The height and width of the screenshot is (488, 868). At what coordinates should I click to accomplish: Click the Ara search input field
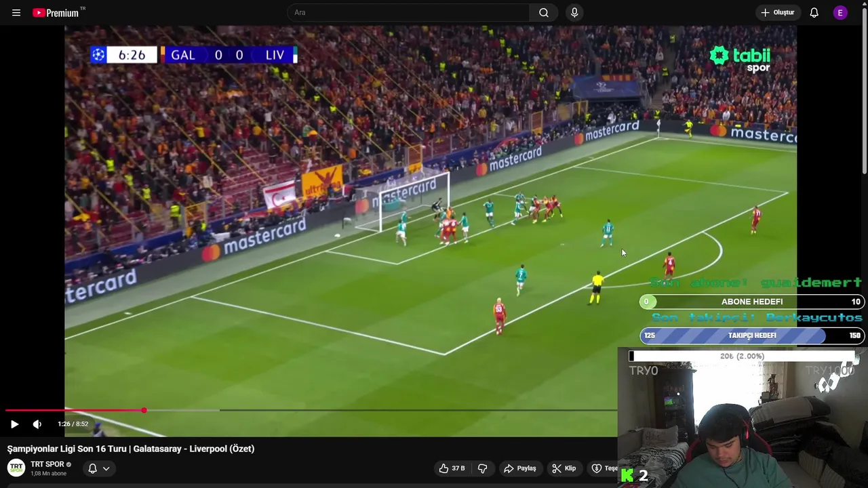409,13
